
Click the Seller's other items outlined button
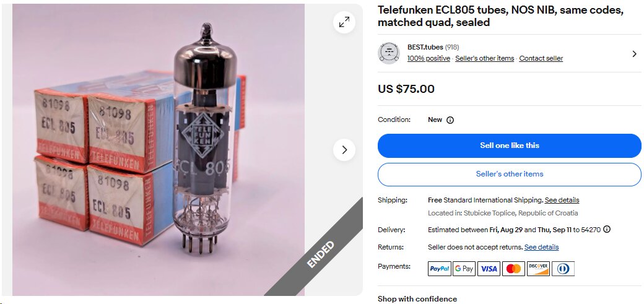pos(509,174)
